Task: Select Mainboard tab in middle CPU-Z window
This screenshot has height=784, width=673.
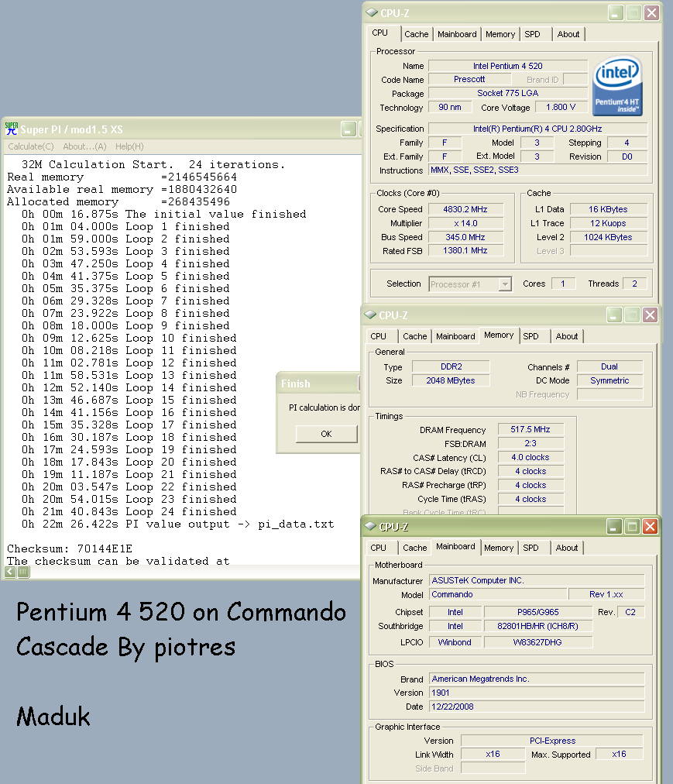Action: pos(455,336)
